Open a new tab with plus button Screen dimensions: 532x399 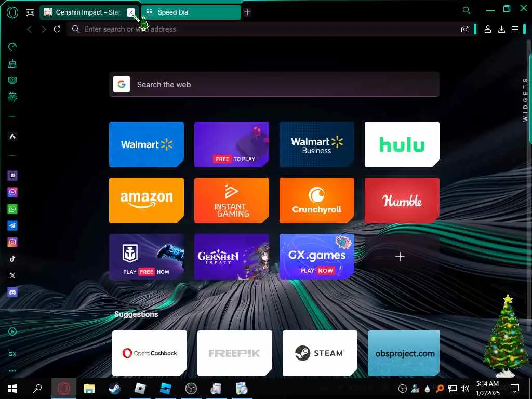tap(247, 12)
